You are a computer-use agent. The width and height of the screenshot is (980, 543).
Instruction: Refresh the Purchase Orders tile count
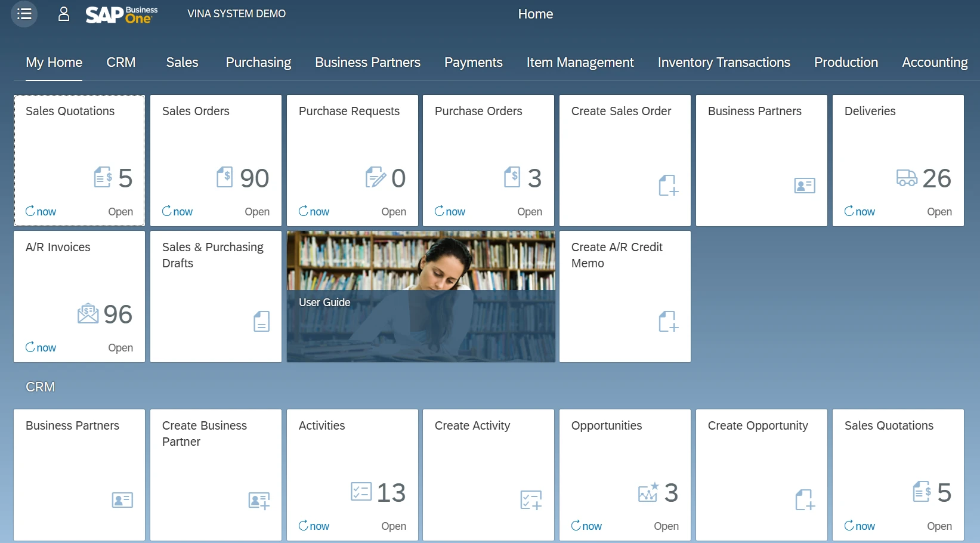pyautogui.click(x=450, y=211)
